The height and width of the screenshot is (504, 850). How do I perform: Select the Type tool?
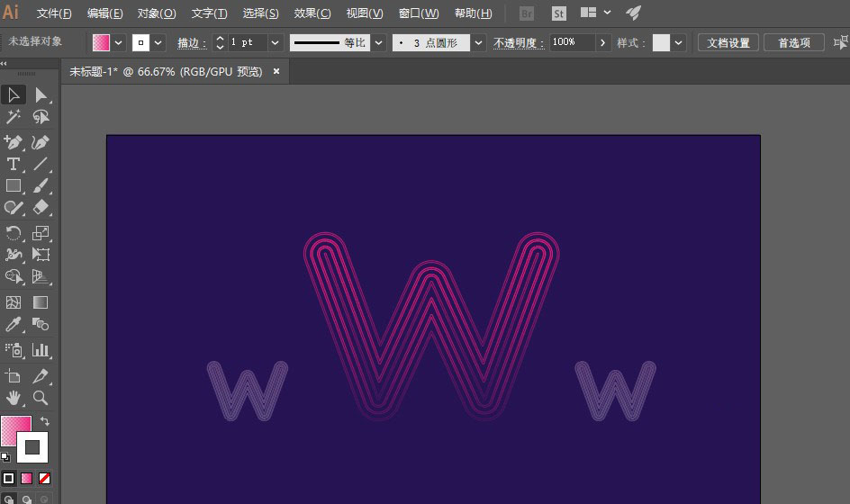coord(14,164)
